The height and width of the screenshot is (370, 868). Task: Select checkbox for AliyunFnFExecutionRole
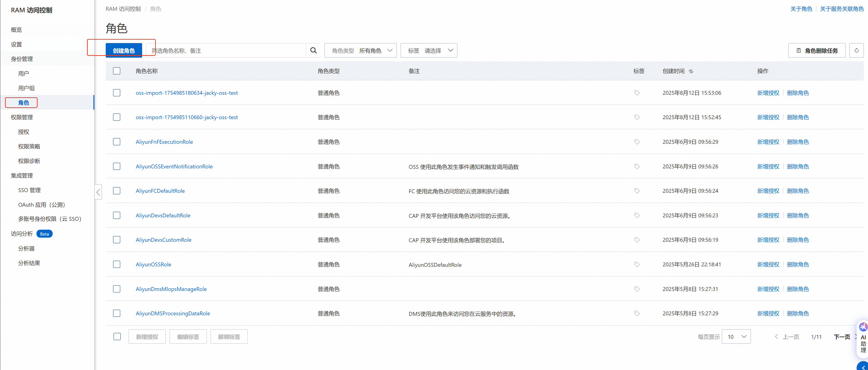pos(117,141)
